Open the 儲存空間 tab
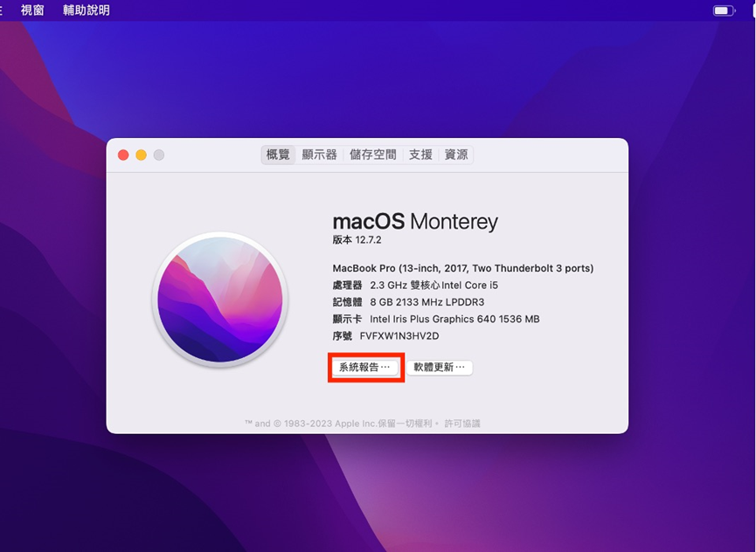Image resolution: width=756 pixels, height=552 pixels. (x=372, y=155)
